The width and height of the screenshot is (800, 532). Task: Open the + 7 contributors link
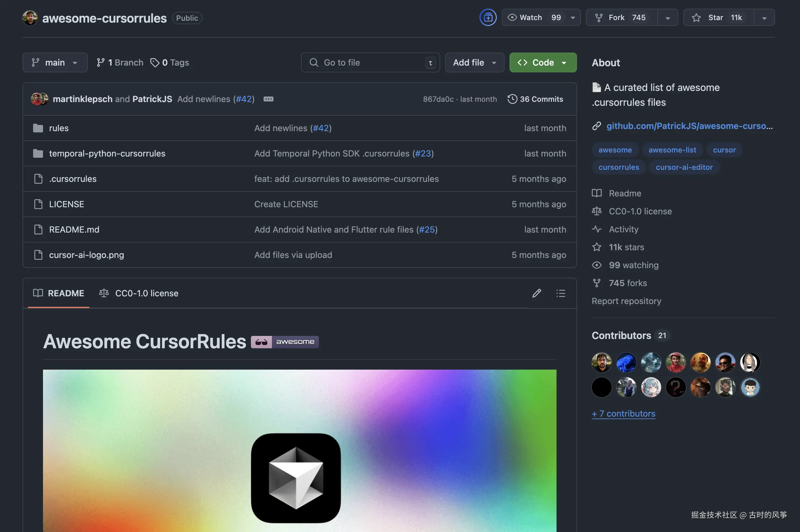pos(623,414)
